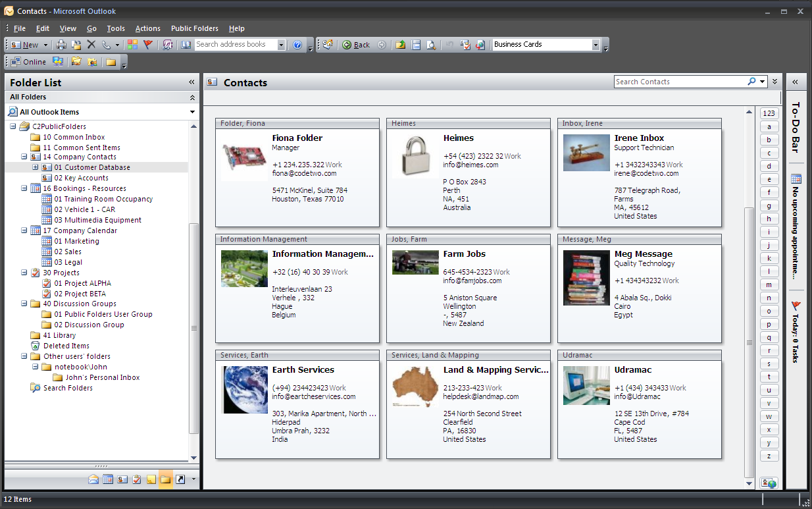Screen dimensions: 812x509
Task: Click the red Follow Up flag icon
Action: pos(148,45)
